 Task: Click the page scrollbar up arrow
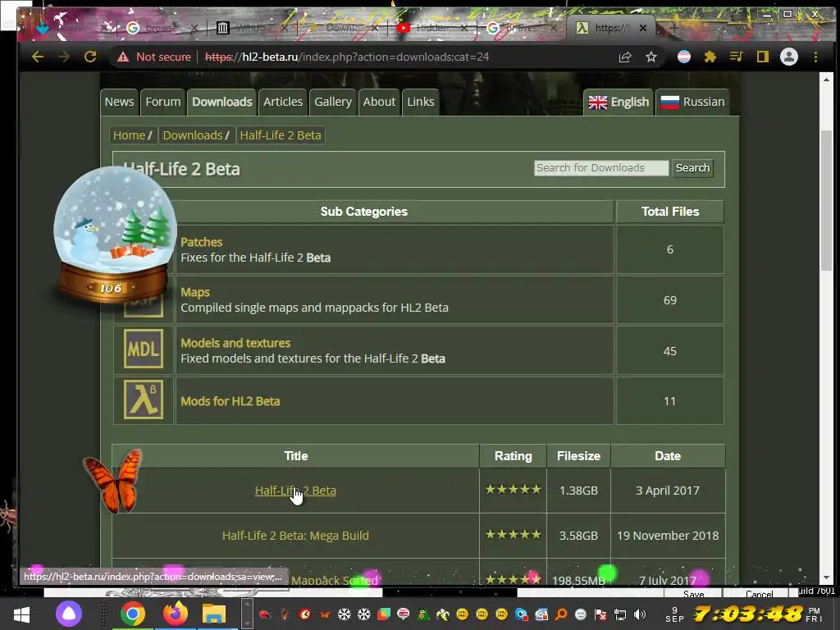tap(826, 80)
